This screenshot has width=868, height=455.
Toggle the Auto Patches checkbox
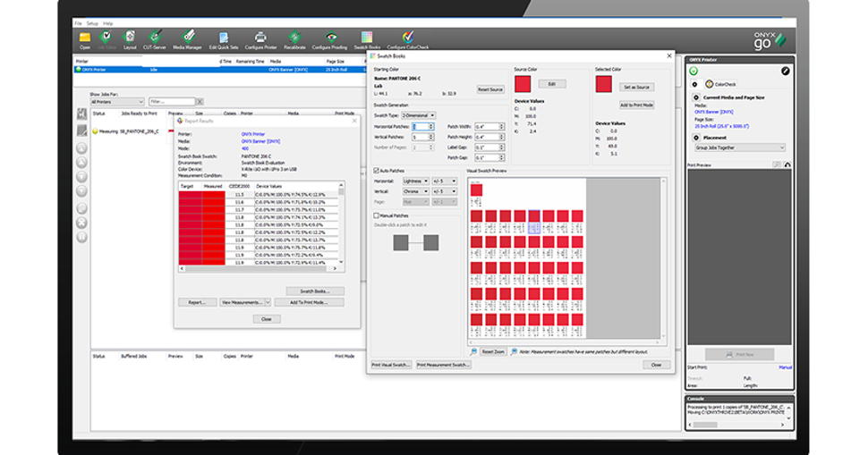coord(377,171)
